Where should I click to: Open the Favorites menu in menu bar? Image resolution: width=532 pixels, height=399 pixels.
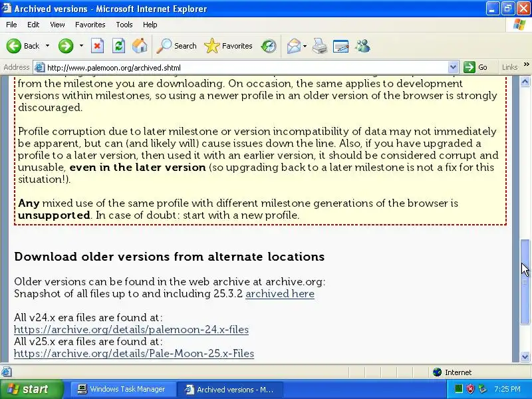(90, 25)
